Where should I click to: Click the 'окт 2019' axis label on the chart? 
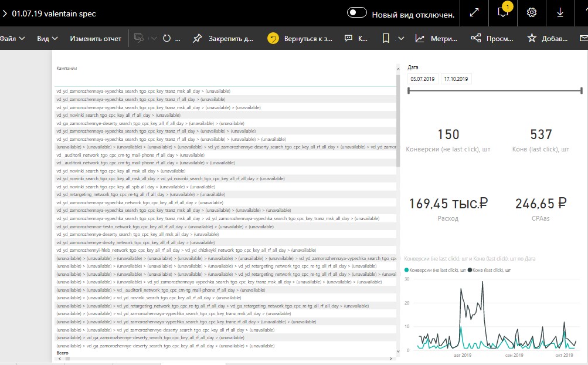pos(564,355)
